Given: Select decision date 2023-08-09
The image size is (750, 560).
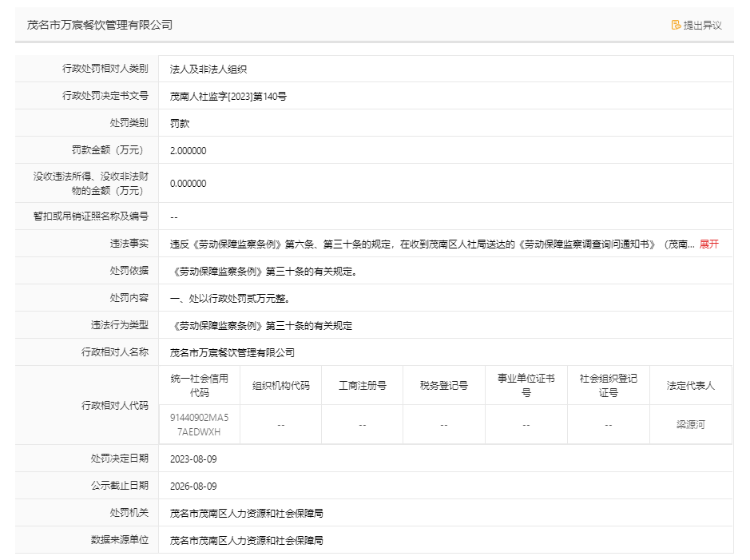Looking at the screenshot, I should (193, 459).
